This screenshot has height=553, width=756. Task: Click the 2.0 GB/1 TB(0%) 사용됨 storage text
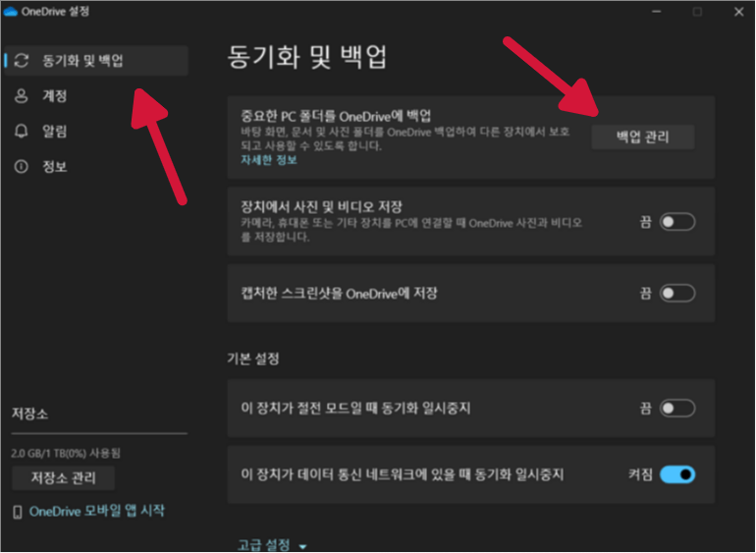point(66,453)
